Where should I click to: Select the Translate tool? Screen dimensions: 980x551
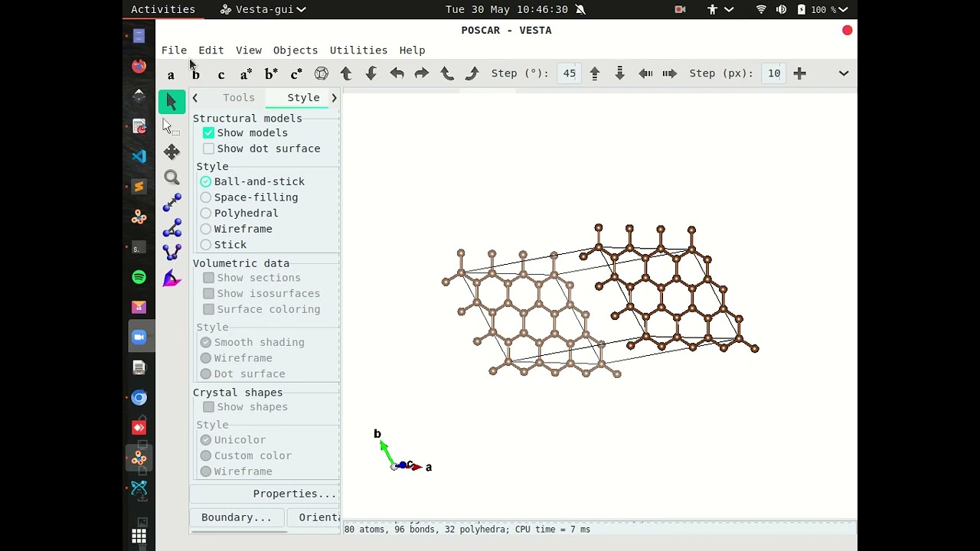pos(171,152)
